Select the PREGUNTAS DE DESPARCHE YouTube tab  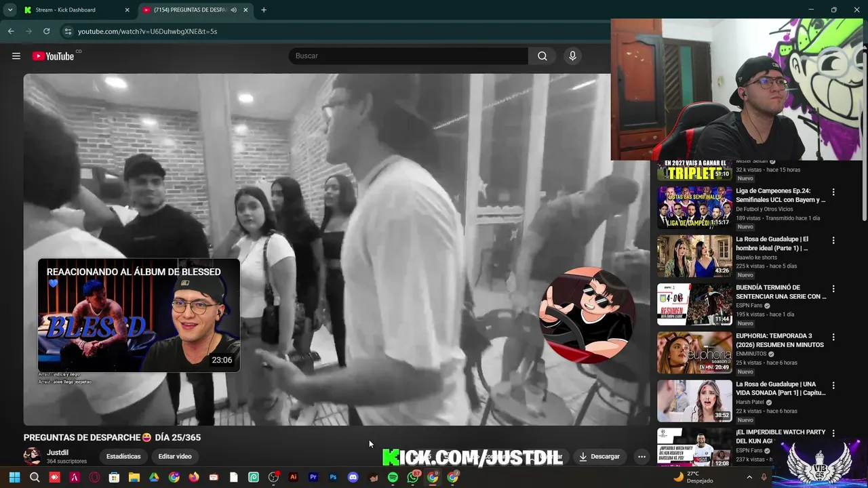[x=195, y=10]
